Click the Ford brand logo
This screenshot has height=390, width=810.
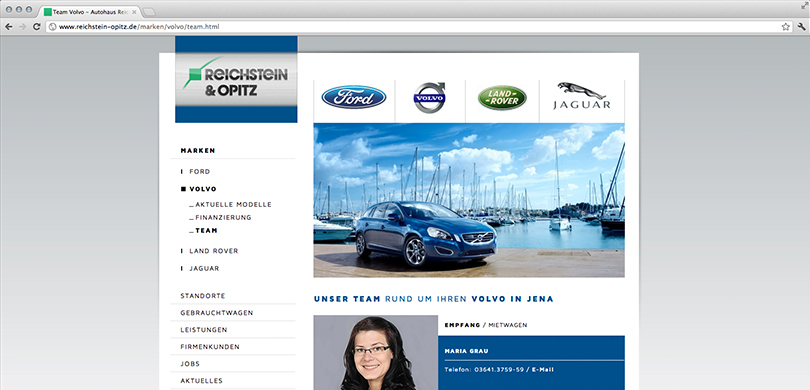354,97
